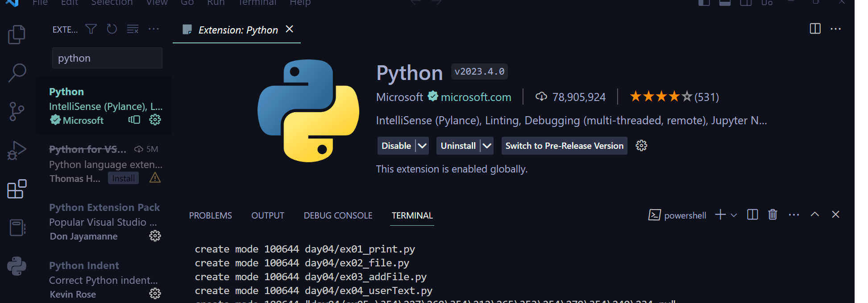Install Python for VSCode by Thomas H
Image resolution: width=868 pixels, height=303 pixels.
click(123, 178)
